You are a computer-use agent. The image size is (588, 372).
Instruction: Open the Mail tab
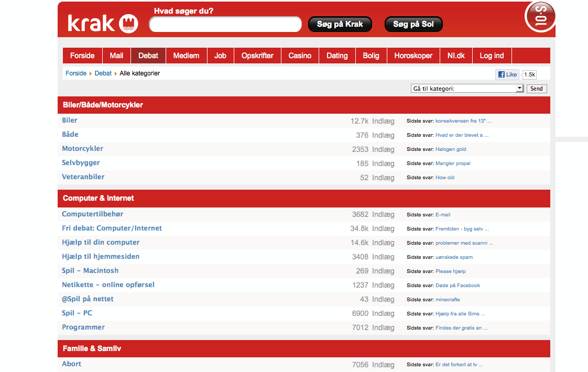[116, 56]
